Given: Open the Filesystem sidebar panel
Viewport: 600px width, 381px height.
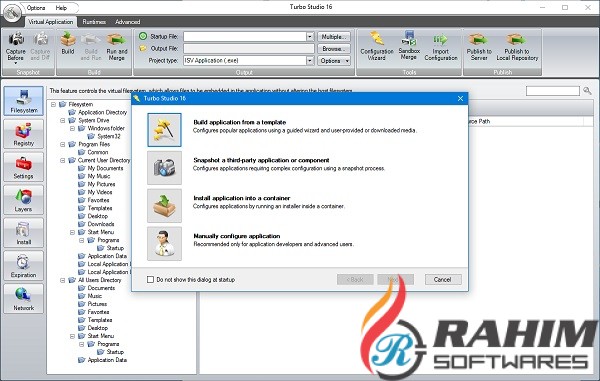Looking at the screenshot, I should tap(24, 101).
